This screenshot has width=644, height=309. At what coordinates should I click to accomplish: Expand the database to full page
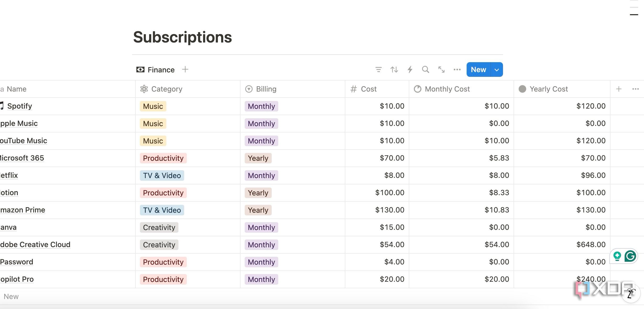[x=441, y=70]
